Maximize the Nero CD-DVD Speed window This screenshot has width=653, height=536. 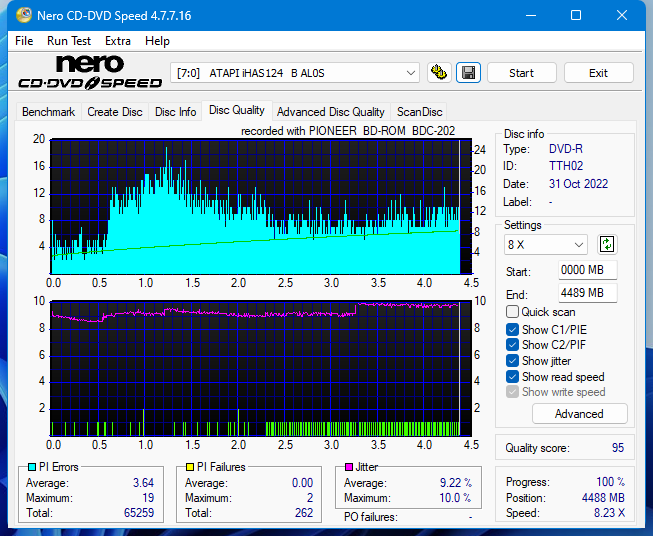point(576,15)
